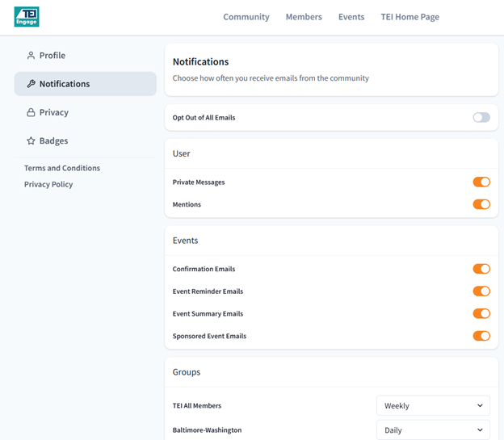Click the 'Opt Out of All Emails' label
This screenshot has height=440, width=504.
point(204,118)
